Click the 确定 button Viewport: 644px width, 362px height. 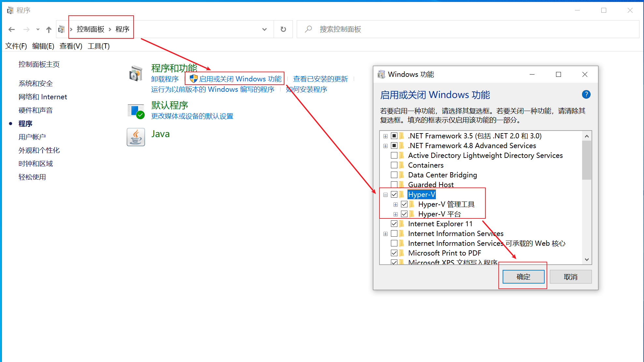[523, 277]
